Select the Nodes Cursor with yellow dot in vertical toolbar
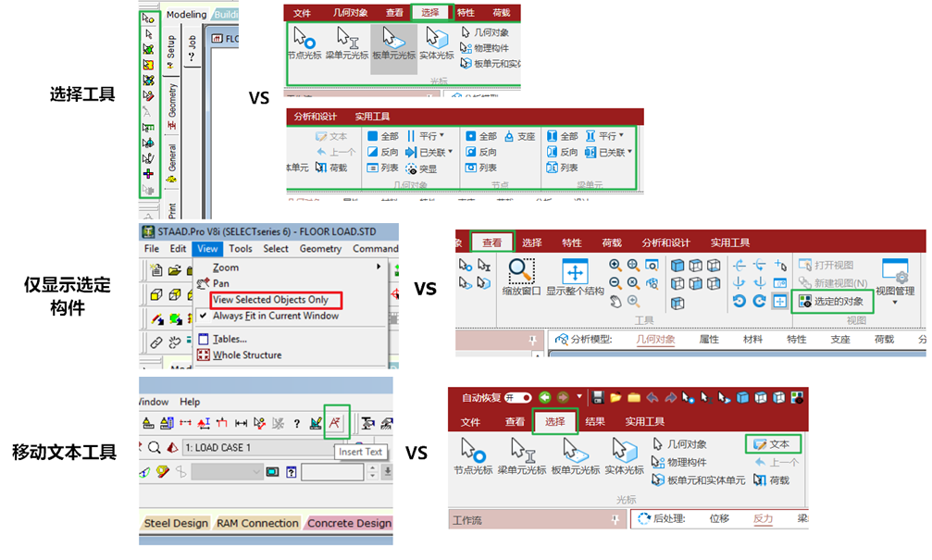 148,19
